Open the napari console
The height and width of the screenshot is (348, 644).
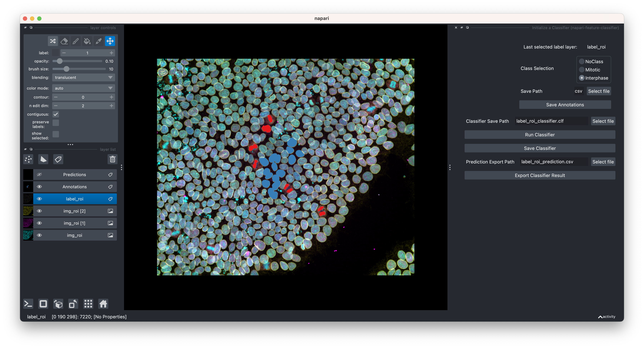(28, 304)
